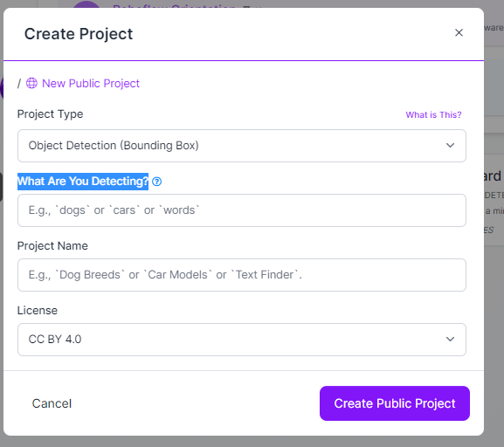Click the Project Type label
This screenshot has height=447, width=504.
click(50, 114)
